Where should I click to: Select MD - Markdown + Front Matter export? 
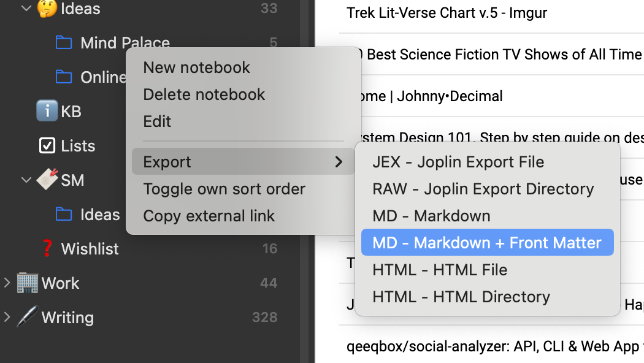pyautogui.click(x=487, y=243)
